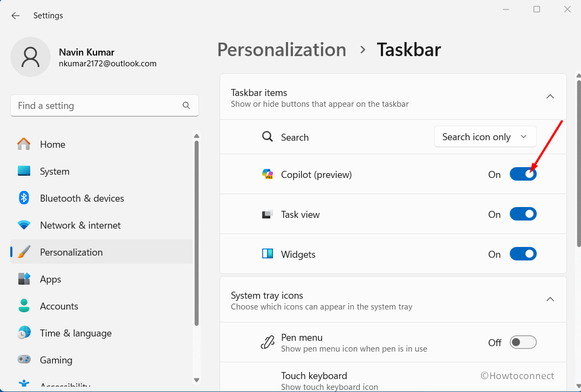Click the Network & internet Wi-Fi icon
This screenshot has width=581, height=392.
coord(24,225)
